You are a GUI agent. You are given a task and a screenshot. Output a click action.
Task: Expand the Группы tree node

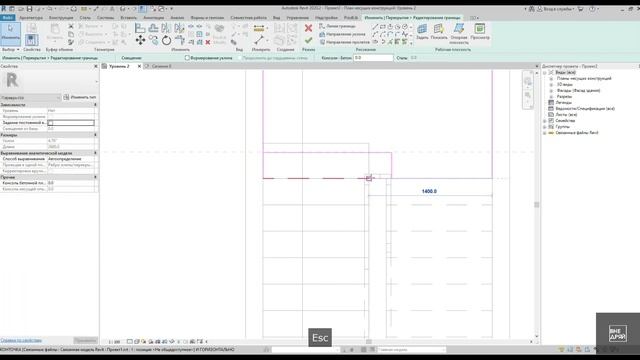[x=544, y=127]
